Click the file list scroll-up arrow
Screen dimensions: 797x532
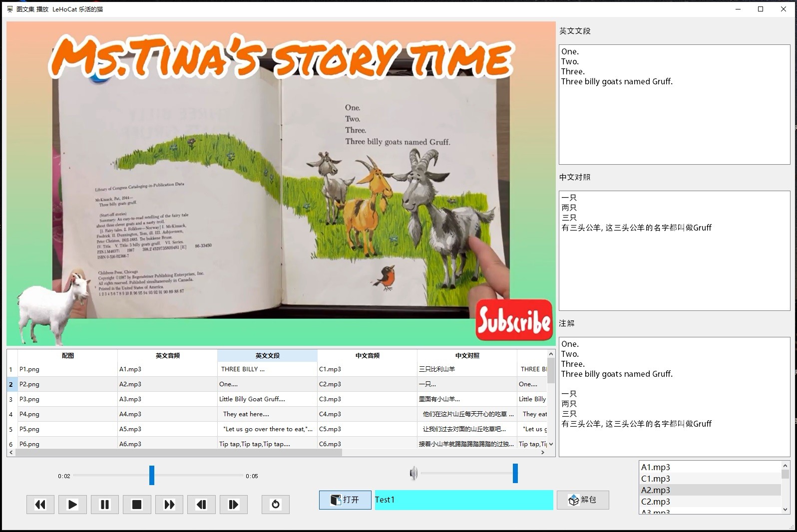pos(785,466)
